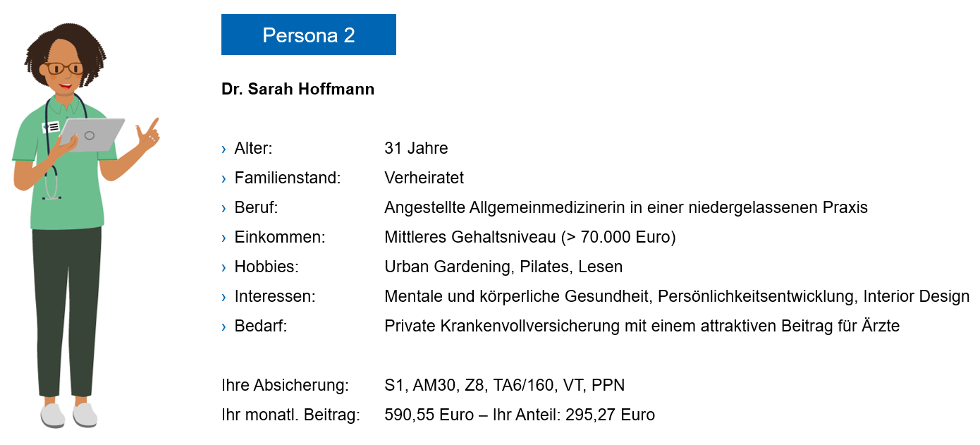This screenshot has height=445, width=980.
Task: Click the doctor's glasses
Action: (63, 68)
